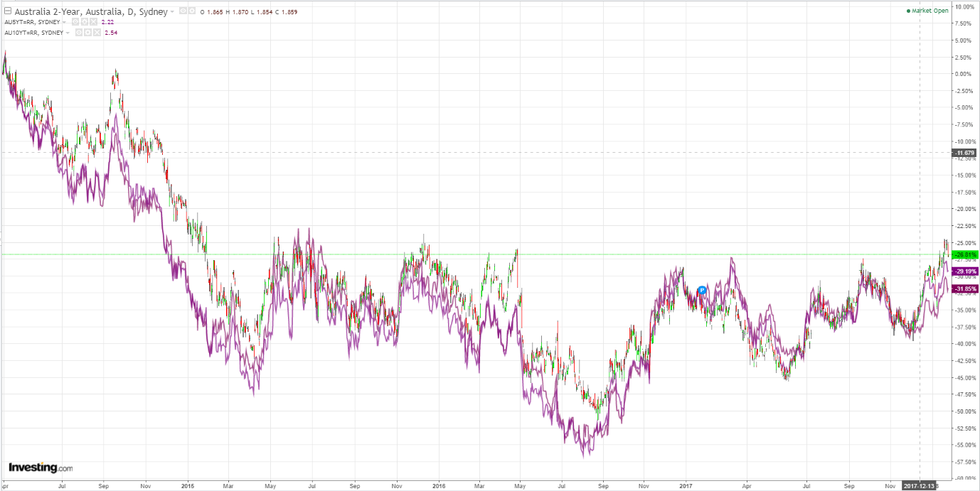Click the close value 1.859 in the header

point(289,12)
